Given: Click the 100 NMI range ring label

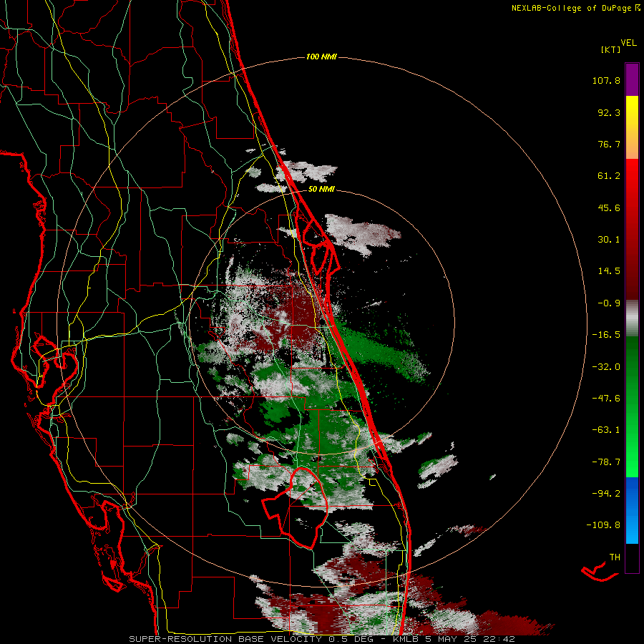Looking at the screenshot, I should [x=321, y=57].
